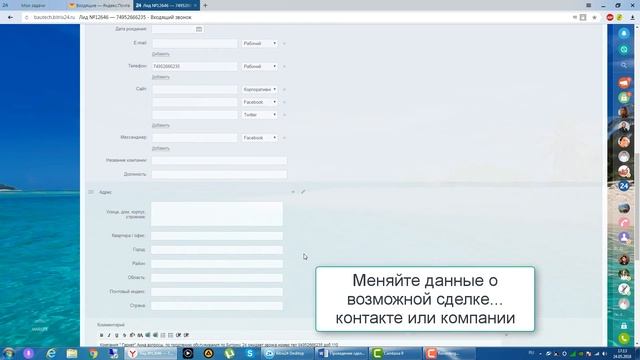Open the Facebook dropdown in the Сайт section

[260, 102]
